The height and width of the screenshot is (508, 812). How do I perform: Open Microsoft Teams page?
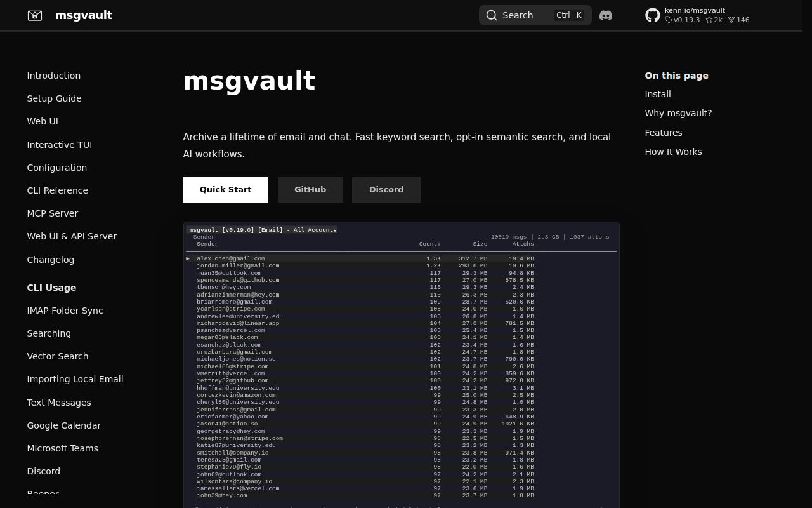coord(63,448)
